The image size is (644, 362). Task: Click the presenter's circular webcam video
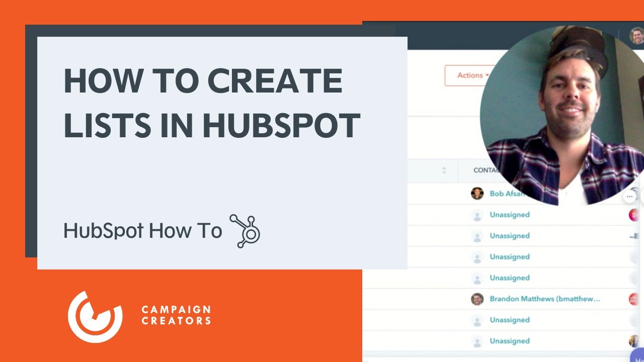coord(562,116)
